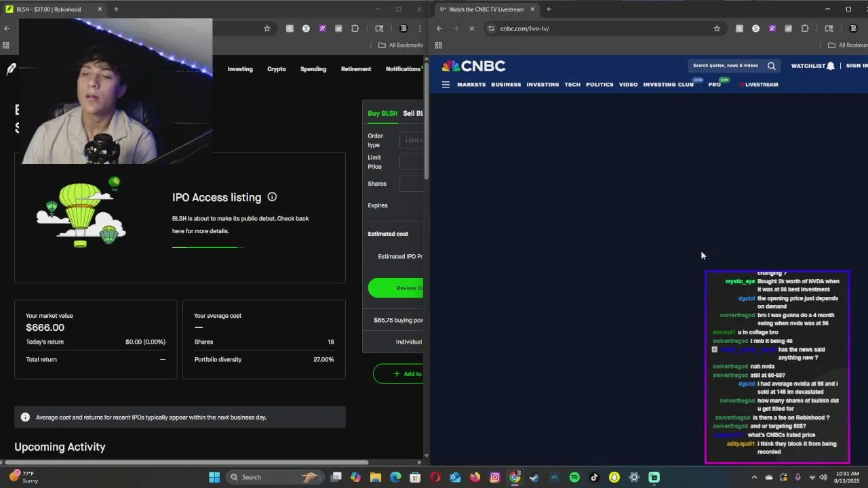Screen dimensions: 868x488
Task: Open CNBC Investing Club link
Action: coord(668,85)
